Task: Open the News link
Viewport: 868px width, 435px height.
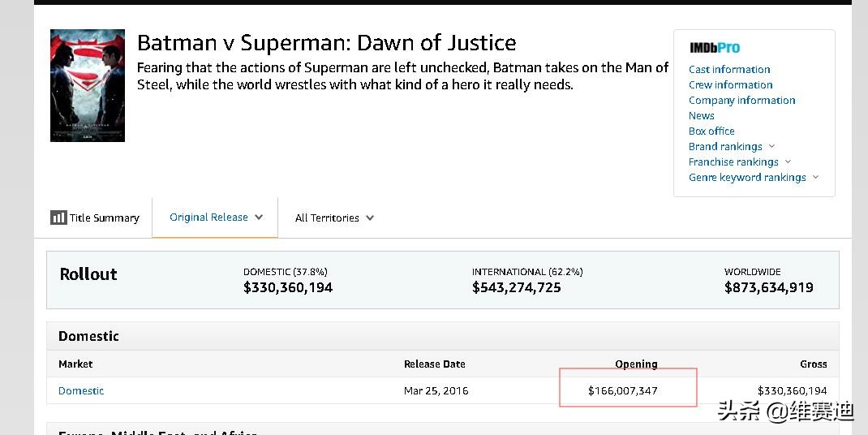Action: click(x=701, y=115)
